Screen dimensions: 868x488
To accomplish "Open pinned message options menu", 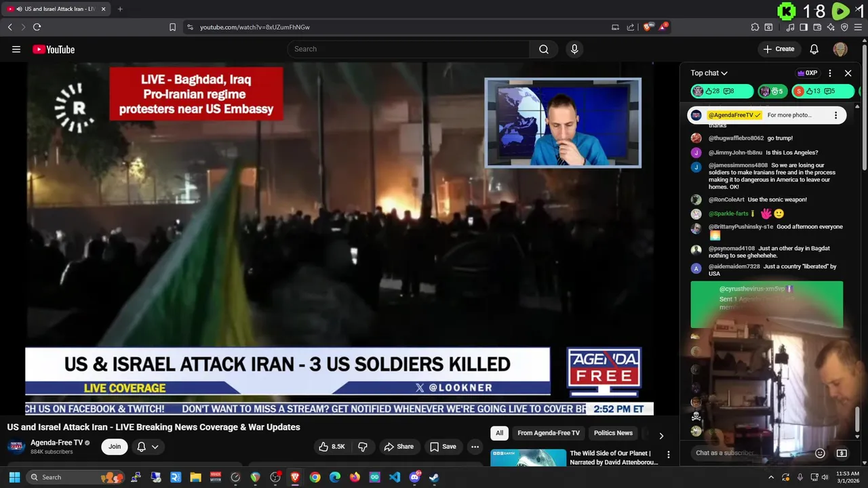I will point(835,115).
